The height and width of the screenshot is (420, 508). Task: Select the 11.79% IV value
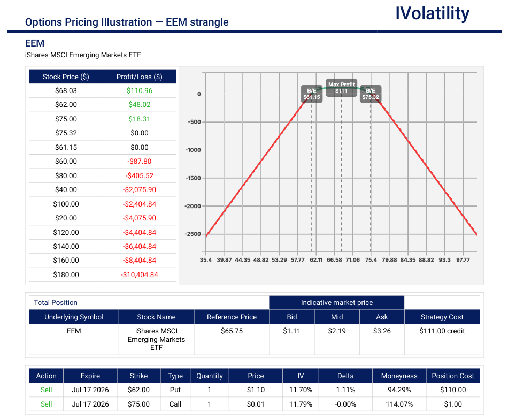tap(301, 404)
